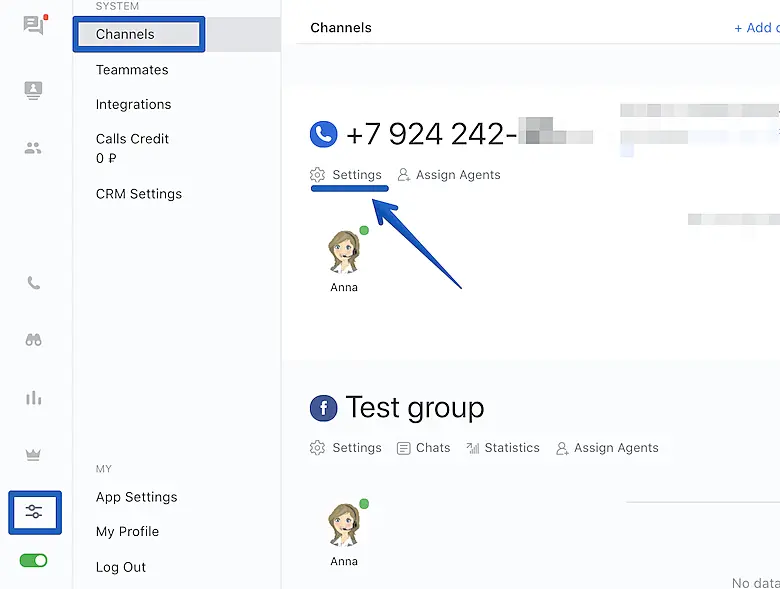Open Settings for the phone number channel
The height and width of the screenshot is (589, 780).
point(347,175)
